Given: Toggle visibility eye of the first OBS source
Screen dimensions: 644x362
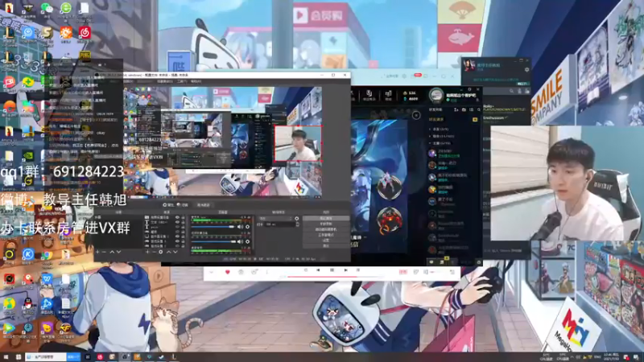Looking at the screenshot, I should click(x=178, y=217).
